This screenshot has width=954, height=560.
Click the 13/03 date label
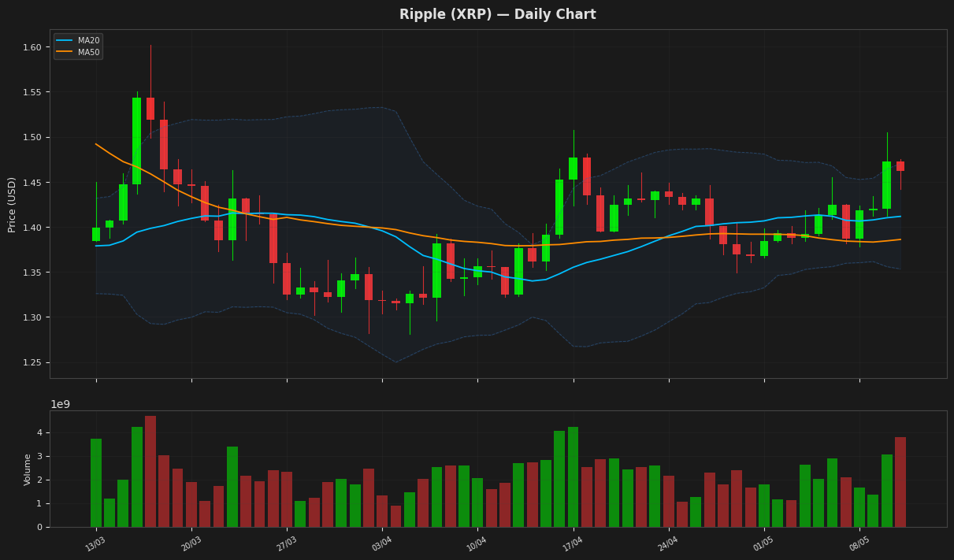point(96,543)
